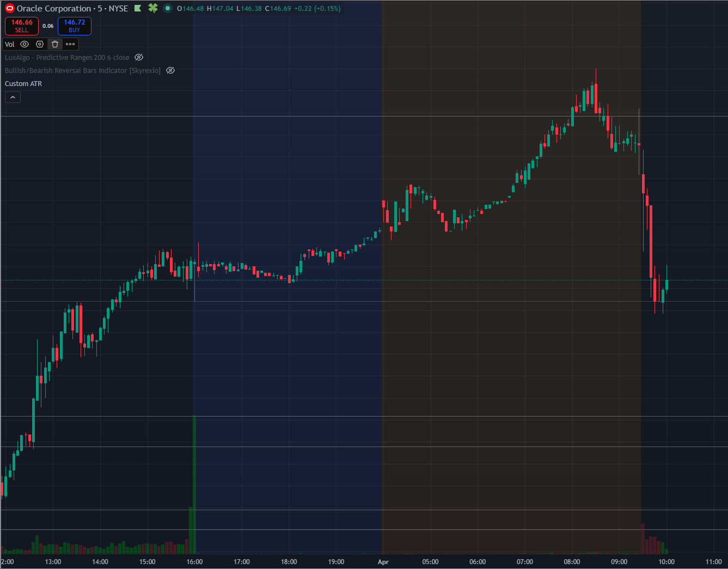Open symbol search via Oracle Corporation title
Image resolution: width=728 pixels, height=569 pixels.
coord(54,8)
